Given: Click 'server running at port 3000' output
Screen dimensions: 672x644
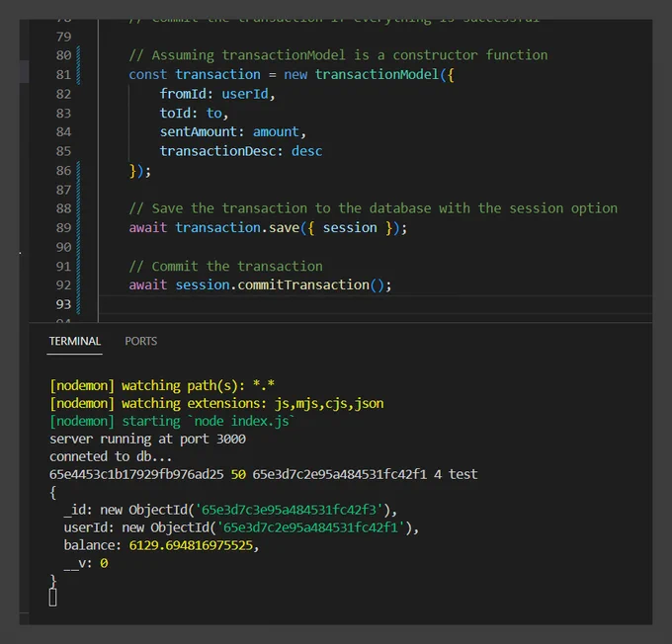Looking at the screenshot, I should tap(147, 440).
